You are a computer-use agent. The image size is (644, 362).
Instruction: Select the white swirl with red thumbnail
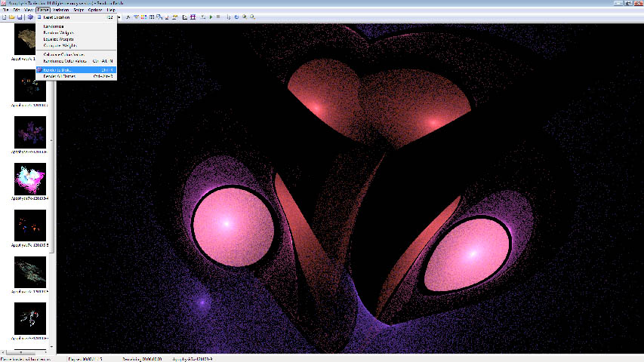click(x=30, y=318)
